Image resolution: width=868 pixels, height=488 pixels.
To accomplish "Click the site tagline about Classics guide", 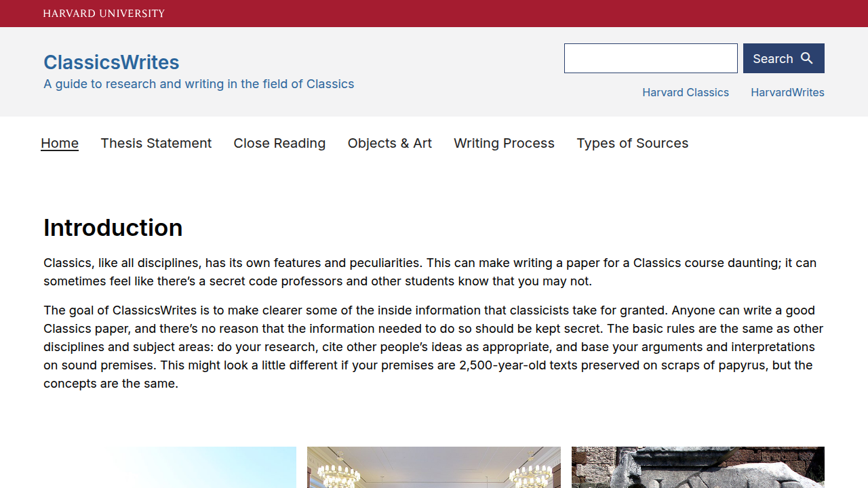I will [199, 84].
